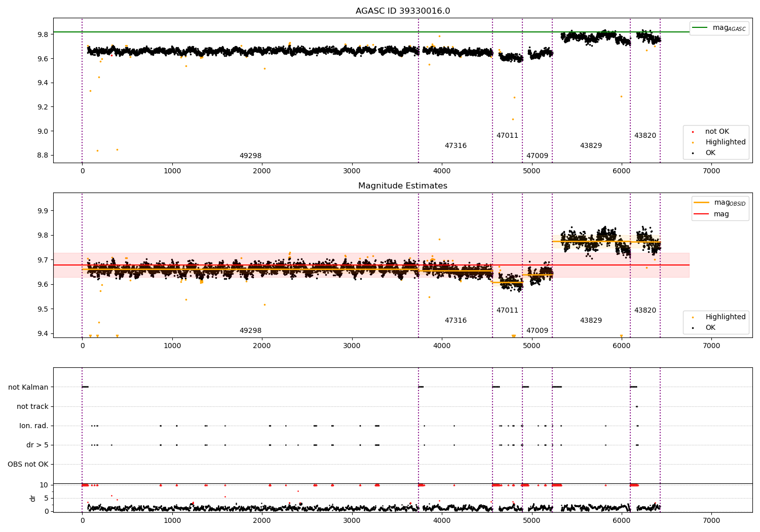Select 'OK' entry in middle plot legend
This screenshot has height=532, width=760.
pyautogui.click(x=710, y=328)
